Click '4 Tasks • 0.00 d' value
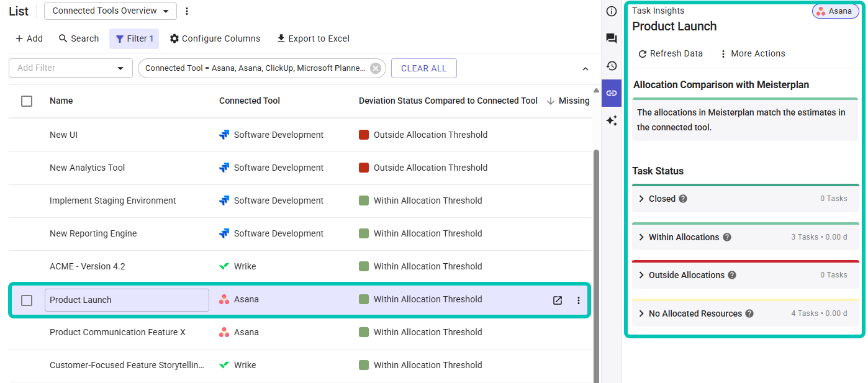This screenshot has height=383, width=868. [x=819, y=313]
